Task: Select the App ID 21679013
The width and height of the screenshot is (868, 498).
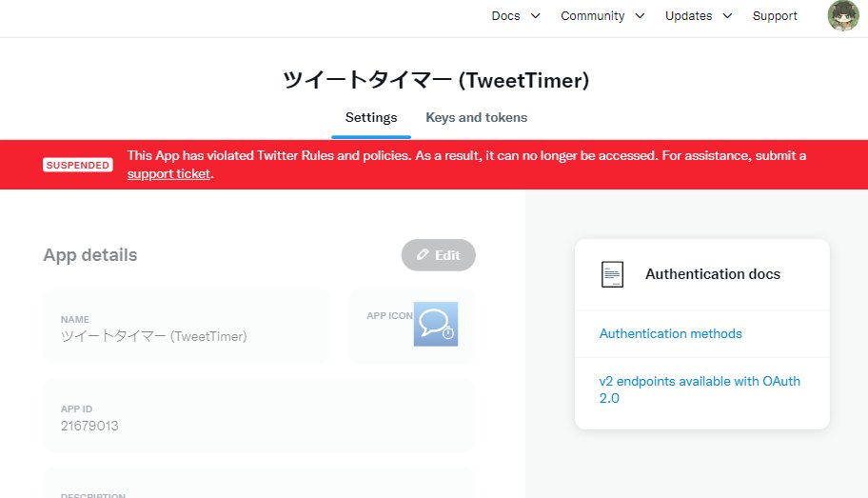Action: 89,426
